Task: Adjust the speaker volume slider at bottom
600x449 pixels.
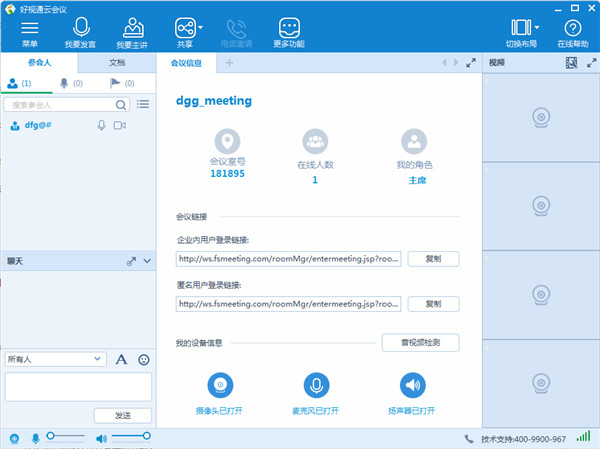Action: (130, 437)
